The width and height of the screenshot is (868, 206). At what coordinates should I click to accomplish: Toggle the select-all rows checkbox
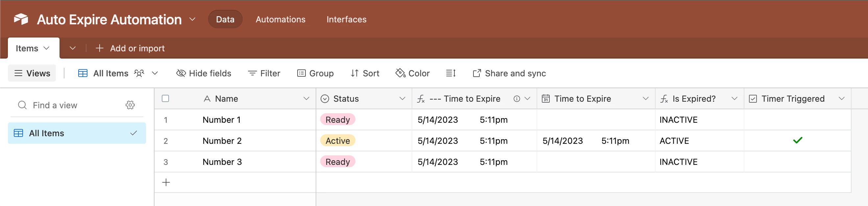tap(165, 98)
